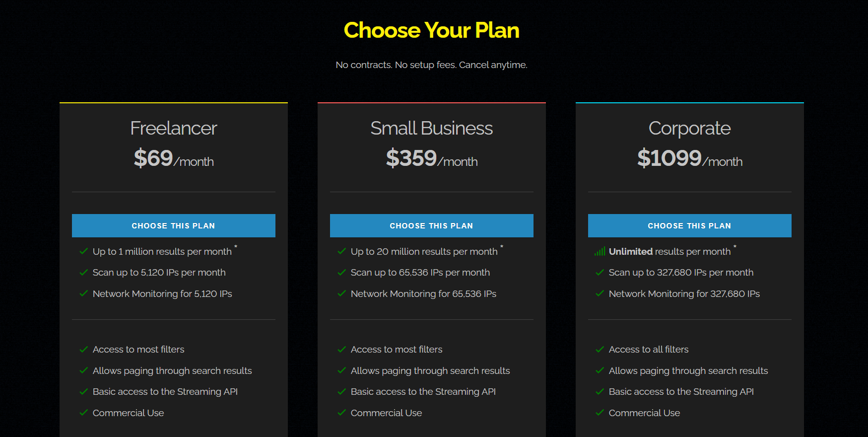Click checkmark beside Freelancer's Commercial Use
The image size is (868, 437).
coord(84,413)
